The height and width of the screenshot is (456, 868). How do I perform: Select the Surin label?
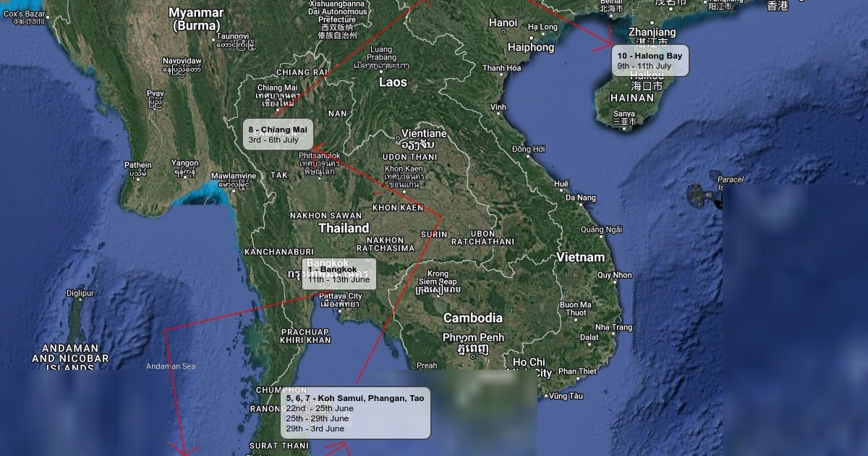pyautogui.click(x=435, y=235)
